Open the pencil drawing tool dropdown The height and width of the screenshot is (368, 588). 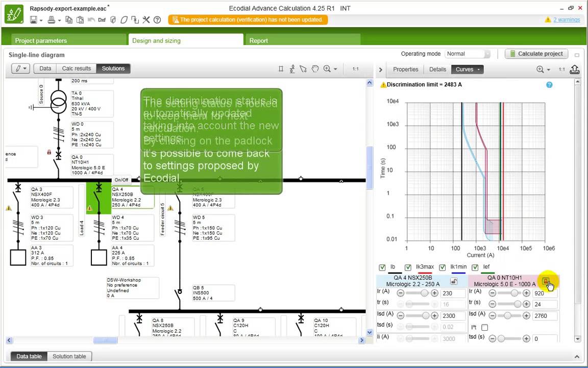click(x=20, y=68)
